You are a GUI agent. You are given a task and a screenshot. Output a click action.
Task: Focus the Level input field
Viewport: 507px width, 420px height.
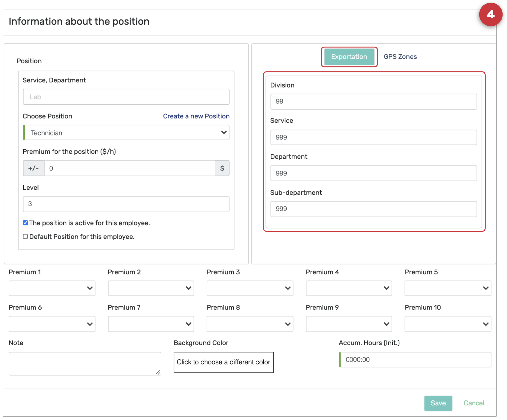coord(126,204)
